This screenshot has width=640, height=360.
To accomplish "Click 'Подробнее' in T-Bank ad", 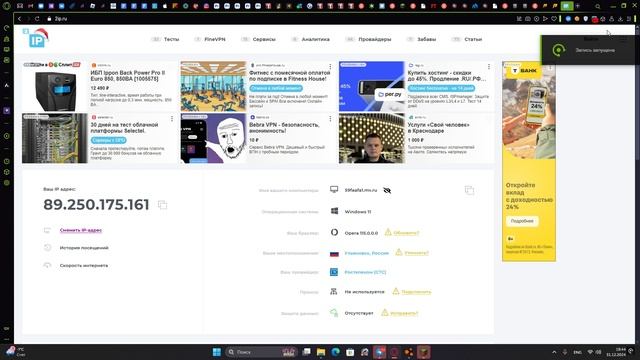I will [x=522, y=221].
